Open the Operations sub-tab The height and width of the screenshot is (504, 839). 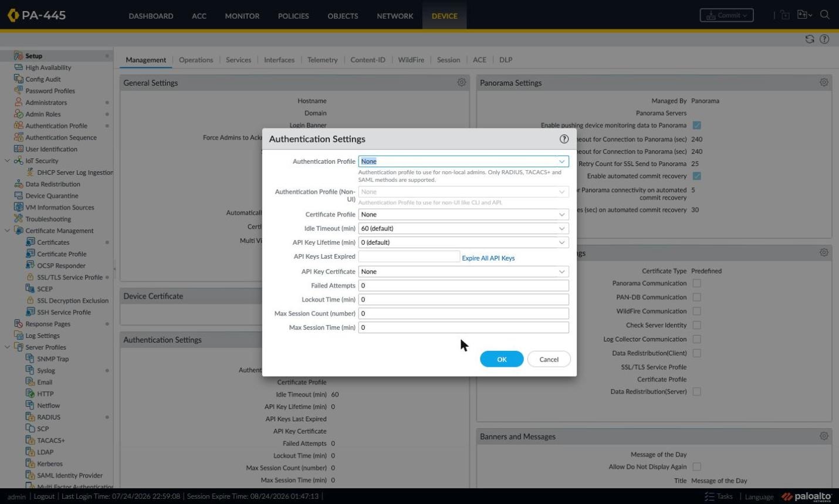(196, 60)
